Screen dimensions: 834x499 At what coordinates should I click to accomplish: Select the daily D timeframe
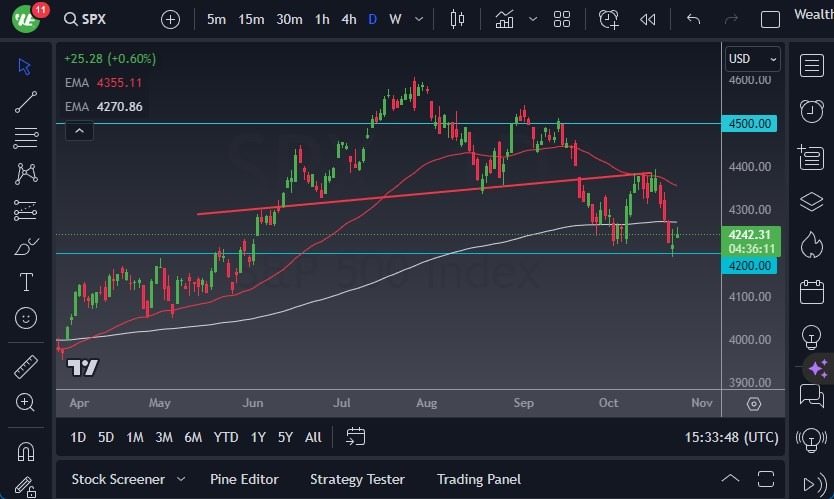pyautogui.click(x=372, y=19)
